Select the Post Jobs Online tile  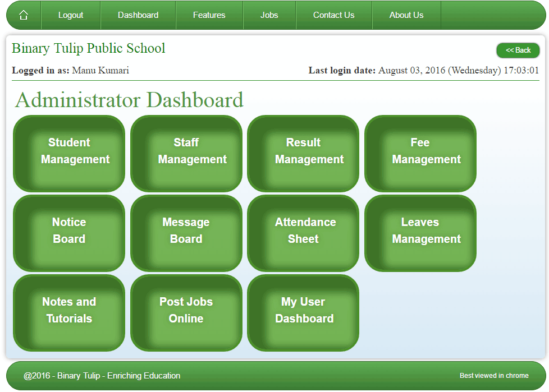186,313
